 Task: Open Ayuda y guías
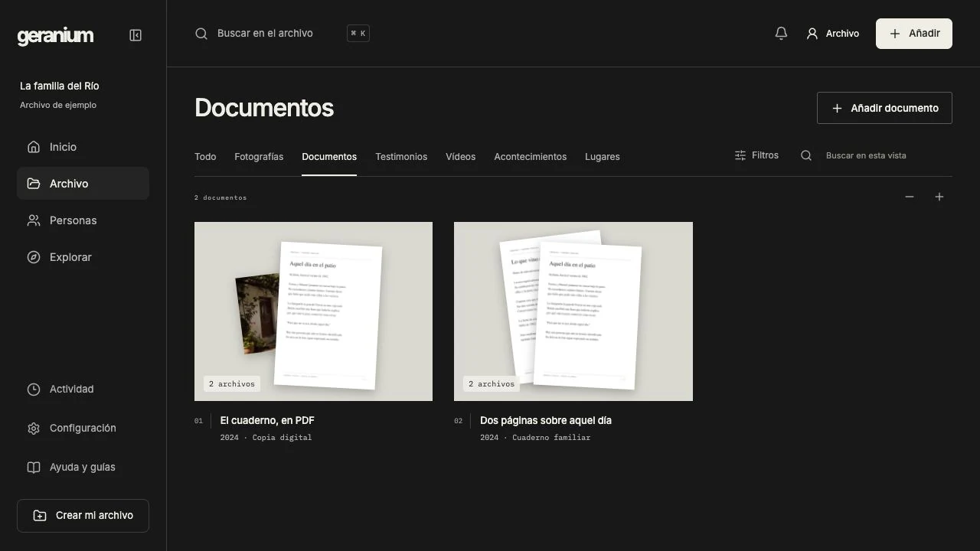point(83,467)
